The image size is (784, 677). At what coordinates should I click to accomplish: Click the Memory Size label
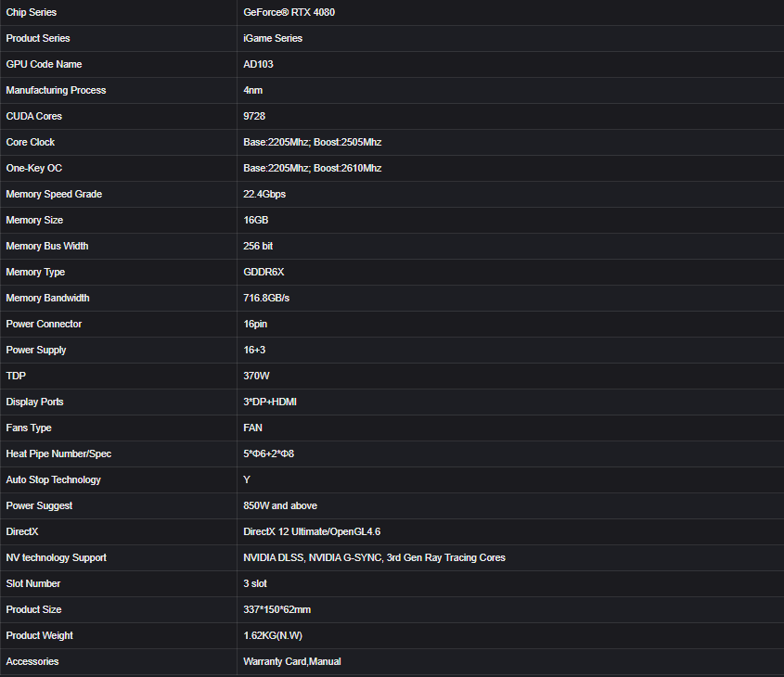(37, 221)
